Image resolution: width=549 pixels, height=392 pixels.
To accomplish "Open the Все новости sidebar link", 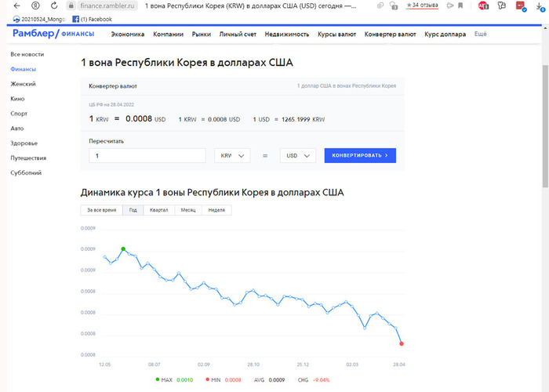I will click(27, 55).
